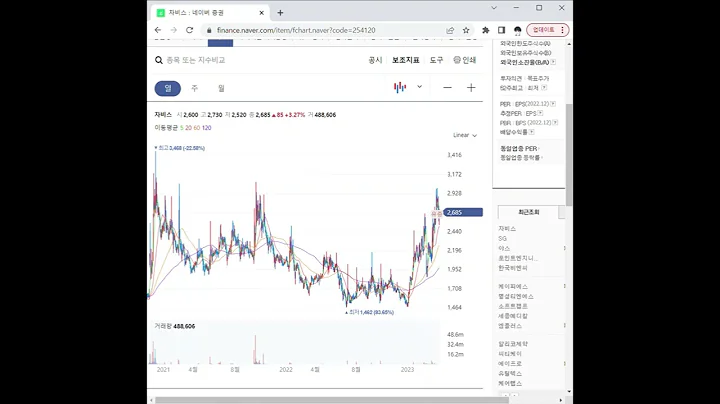Open 케이피에스 in recent list
This screenshot has width=720, height=404.
[x=513, y=286]
